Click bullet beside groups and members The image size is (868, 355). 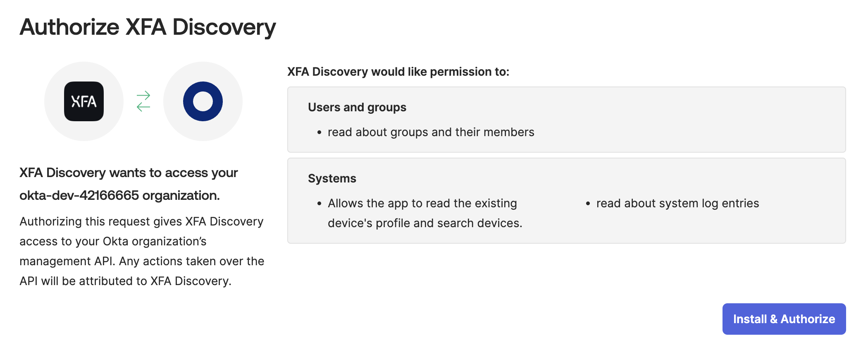click(319, 132)
